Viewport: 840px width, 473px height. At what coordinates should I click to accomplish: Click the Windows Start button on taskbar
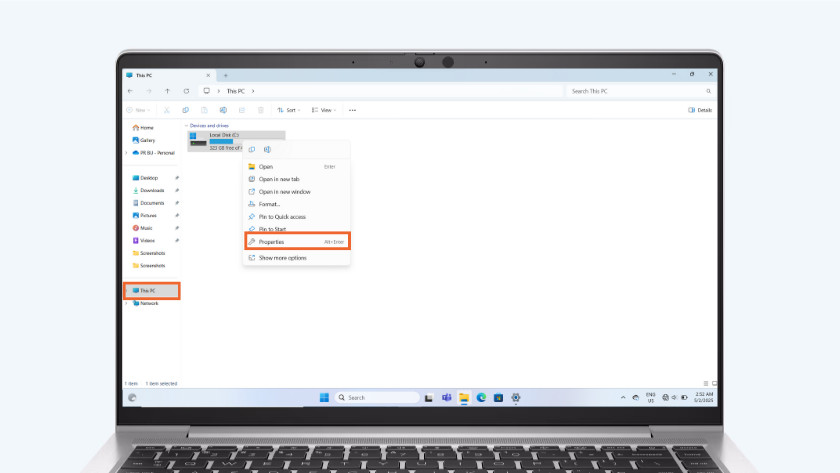(324, 398)
